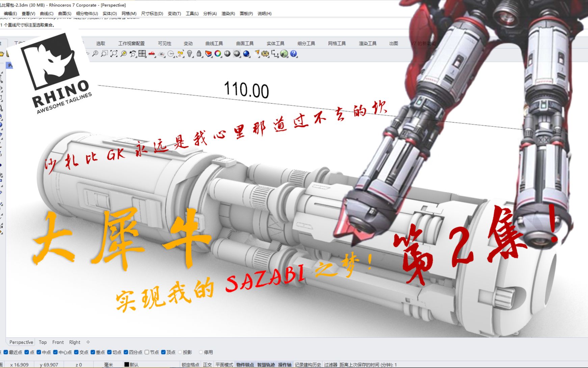Select the 投影 option
The image size is (588, 368).
[180, 352]
